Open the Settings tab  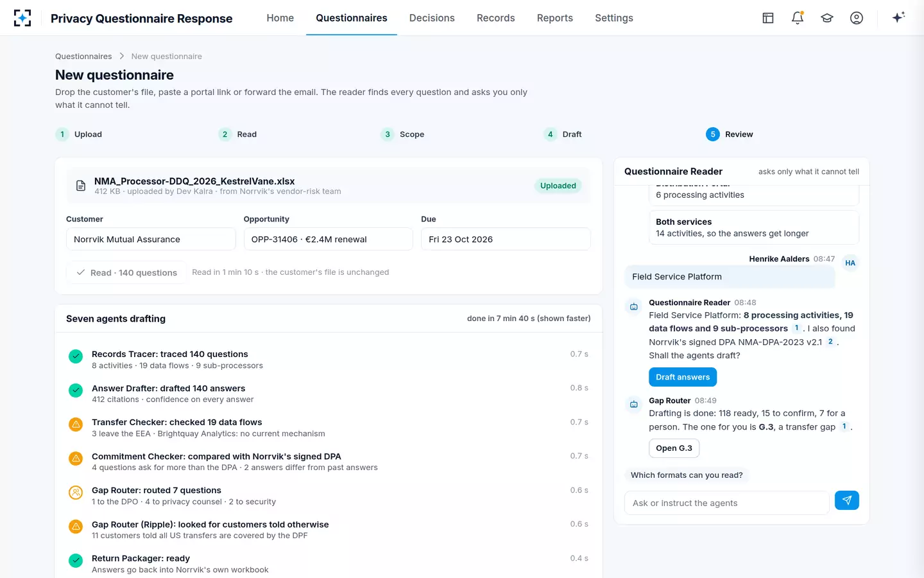pos(614,18)
